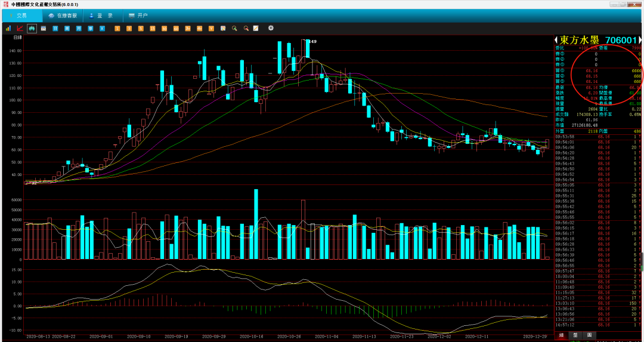Select the trade row at 10:00:04
Image resolution: width=644 pixels, height=342 pixels.
[598, 276]
